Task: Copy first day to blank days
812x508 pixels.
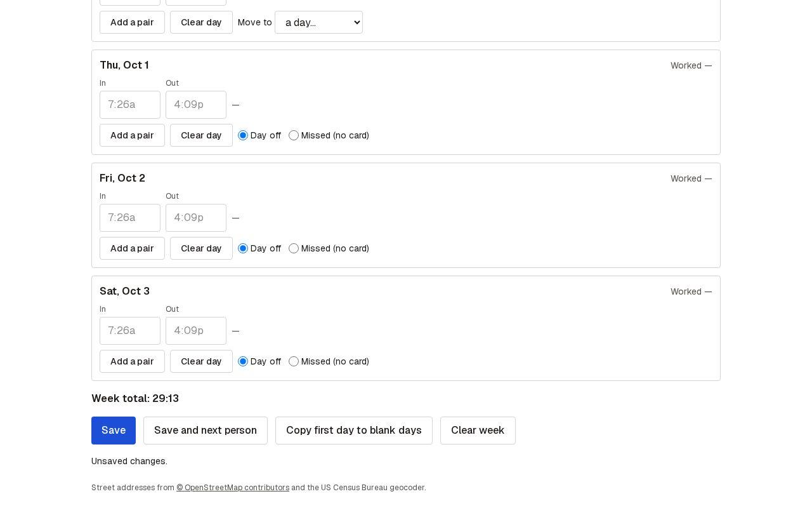Action: tap(354, 431)
